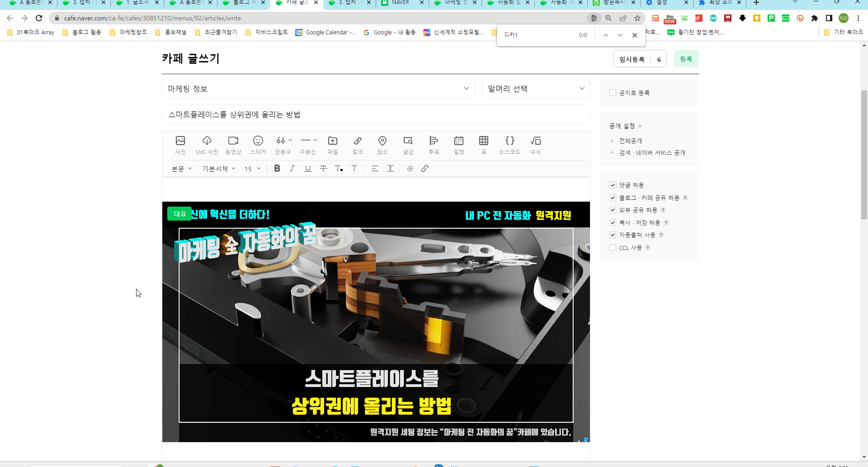Open the 말머리 선택 dropdown
Screen dimensions: 868x467
(x=536, y=89)
